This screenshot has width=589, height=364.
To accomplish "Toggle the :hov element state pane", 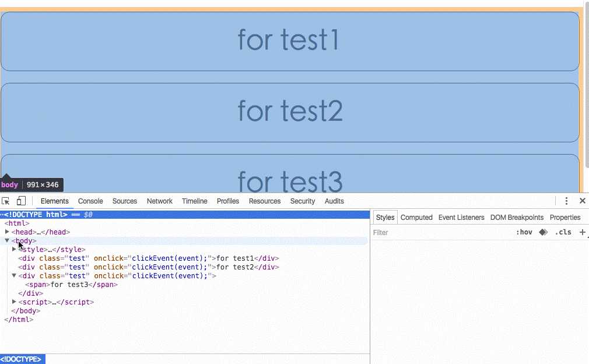I will (524, 232).
